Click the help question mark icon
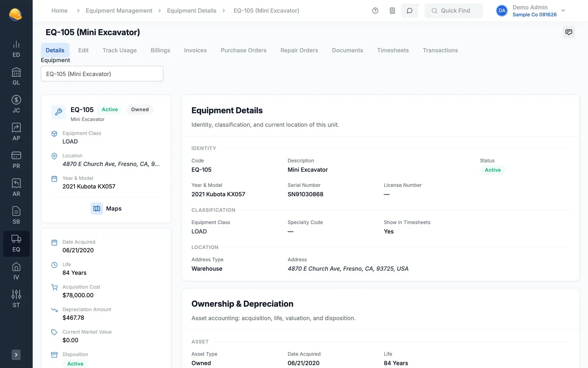 point(375,11)
